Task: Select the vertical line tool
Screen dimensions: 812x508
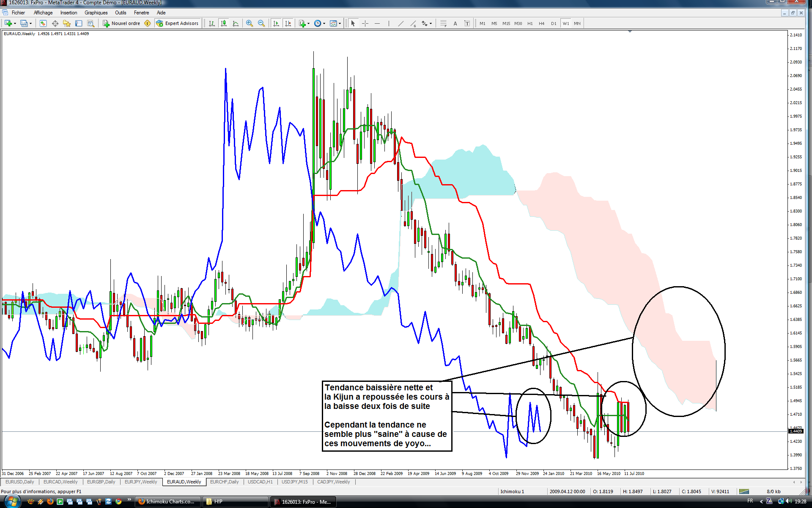Action: coord(389,23)
